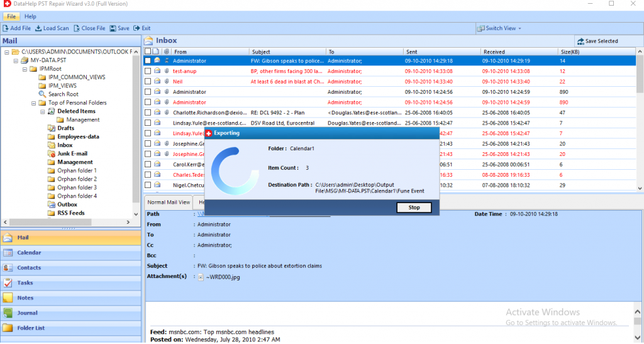Tick the checkbox beside Neil's email
Screen dimensions: 644x344
click(147, 82)
